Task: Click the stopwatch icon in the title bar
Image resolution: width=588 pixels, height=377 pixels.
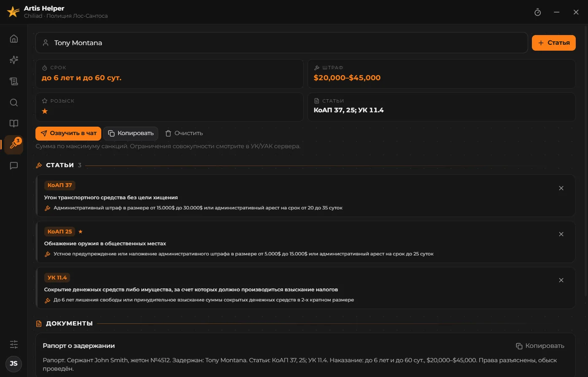Action: (x=537, y=12)
